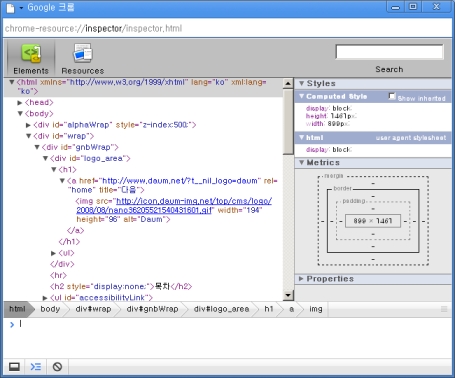Select the closing /div tag row
The width and height of the screenshot is (455, 378).
pyautogui.click(x=62, y=264)
